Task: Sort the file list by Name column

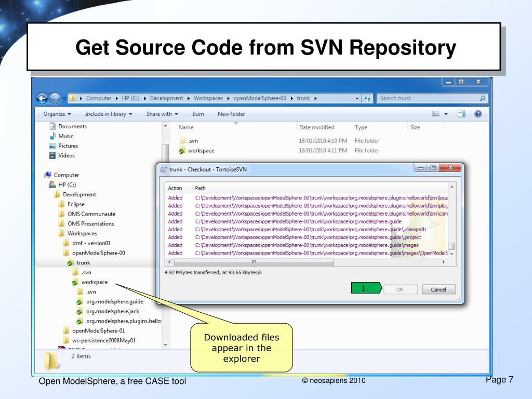Action: click(186, 127)
